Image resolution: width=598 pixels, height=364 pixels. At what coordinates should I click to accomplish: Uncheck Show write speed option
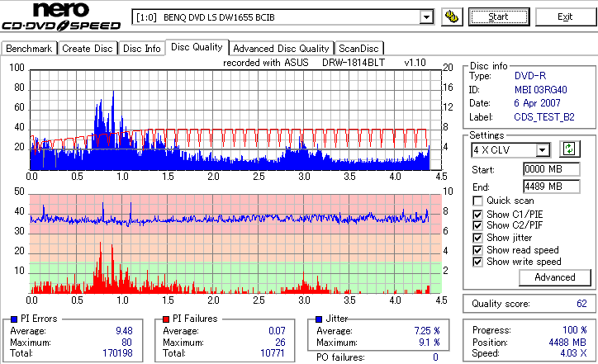tap(477, 262)
